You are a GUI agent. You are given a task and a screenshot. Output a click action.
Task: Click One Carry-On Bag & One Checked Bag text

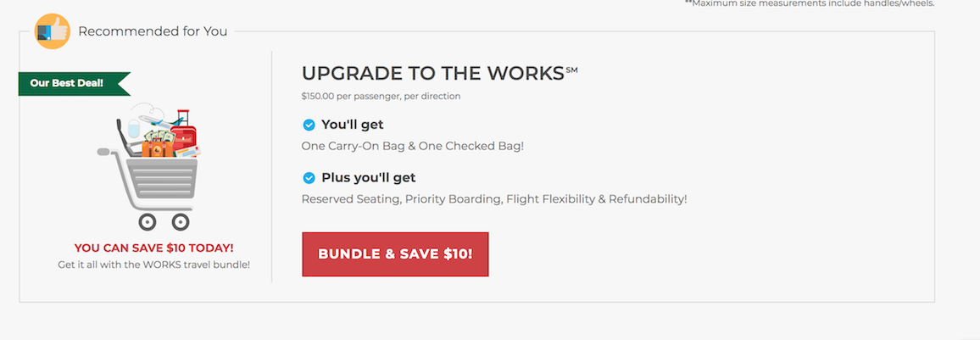click(x=413, y=146)
